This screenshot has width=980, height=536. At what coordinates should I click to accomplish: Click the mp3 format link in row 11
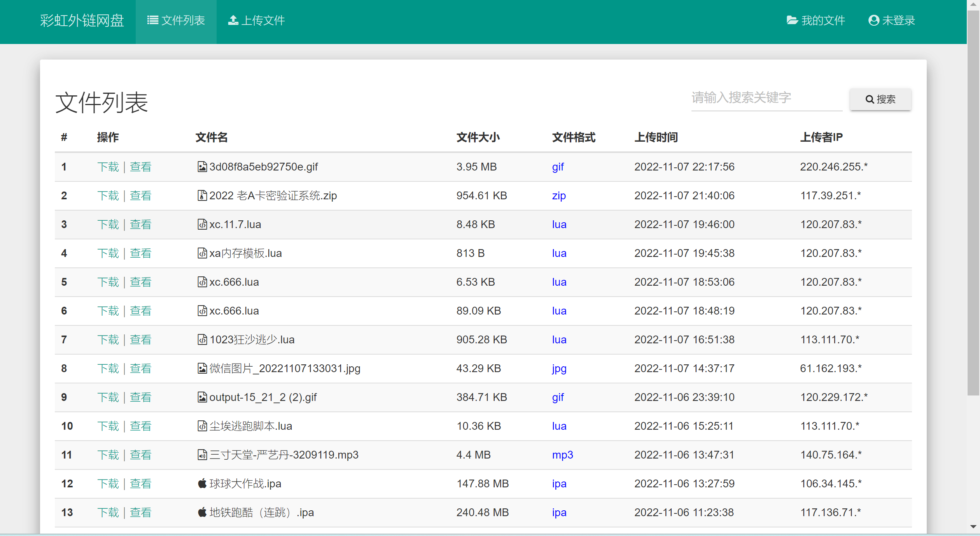pyautogui.click(x=562, y=455)
